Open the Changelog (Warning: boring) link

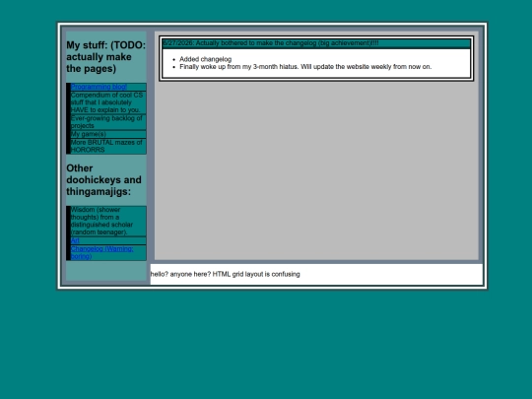point(101,252)
